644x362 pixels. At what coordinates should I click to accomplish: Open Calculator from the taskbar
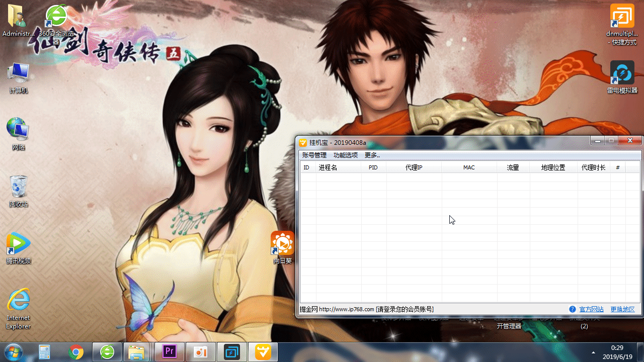tap(45, 352)
